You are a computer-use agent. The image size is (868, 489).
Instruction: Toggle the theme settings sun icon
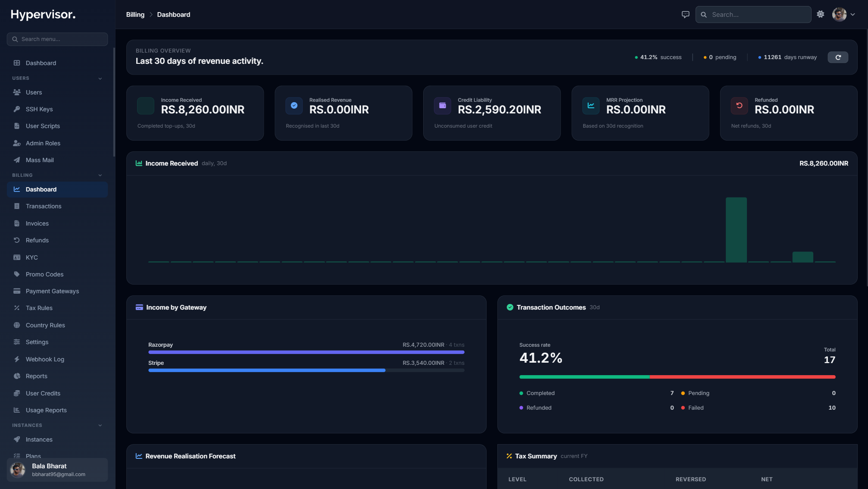click(821, 14)
